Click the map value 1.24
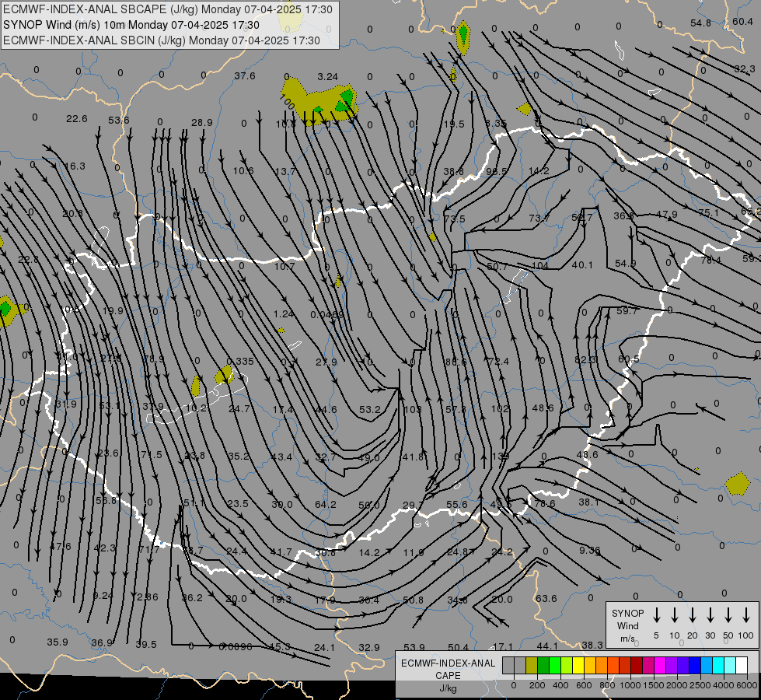The width and height of the screenshot is (761, 700). point(284,314)
